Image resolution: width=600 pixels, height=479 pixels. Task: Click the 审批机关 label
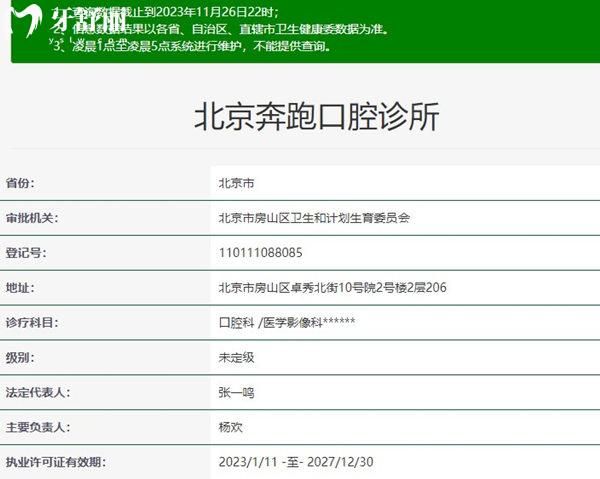[x=32, y=218]
